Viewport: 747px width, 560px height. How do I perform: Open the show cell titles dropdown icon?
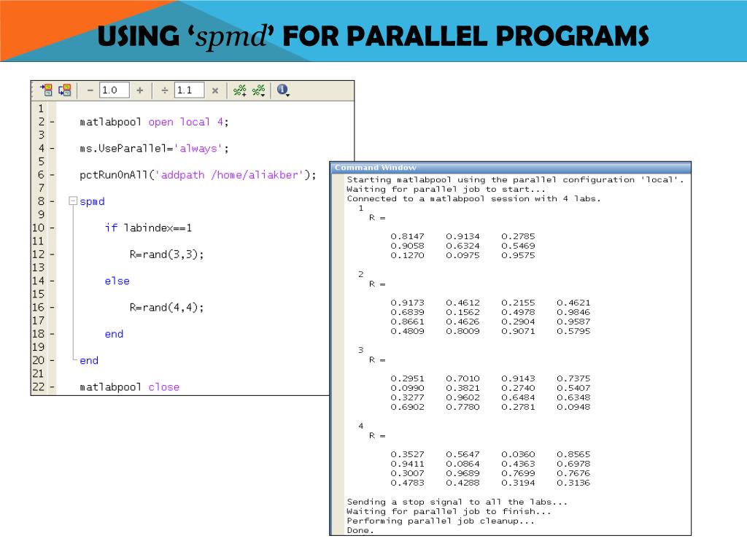(x=259, y=90)
